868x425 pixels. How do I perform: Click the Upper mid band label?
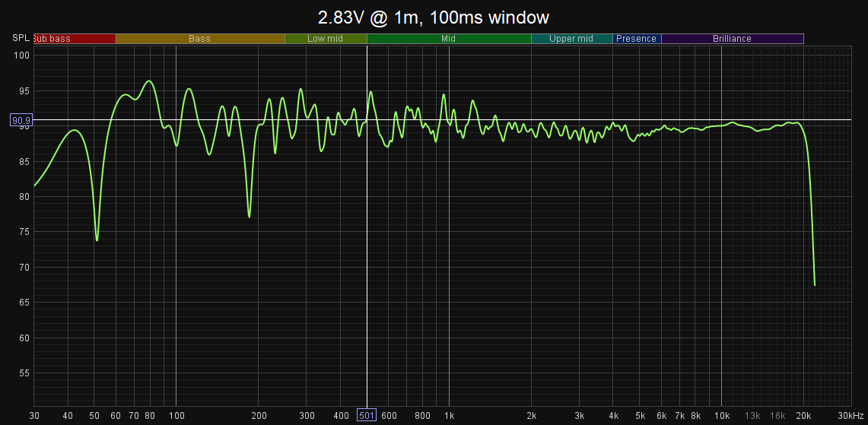571,39
